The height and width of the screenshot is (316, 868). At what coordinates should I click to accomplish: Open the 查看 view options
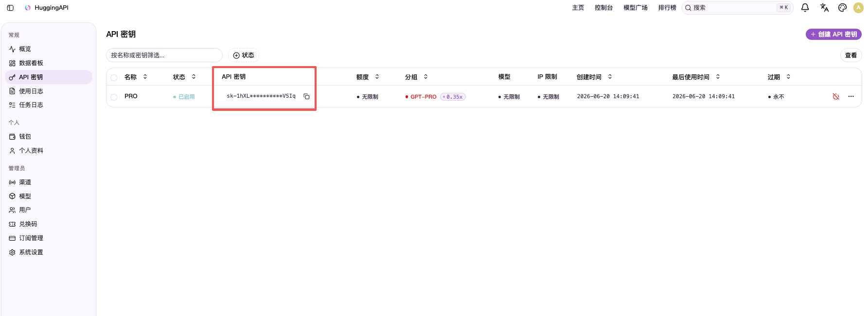pyautogui.click(x=851, y=55)
